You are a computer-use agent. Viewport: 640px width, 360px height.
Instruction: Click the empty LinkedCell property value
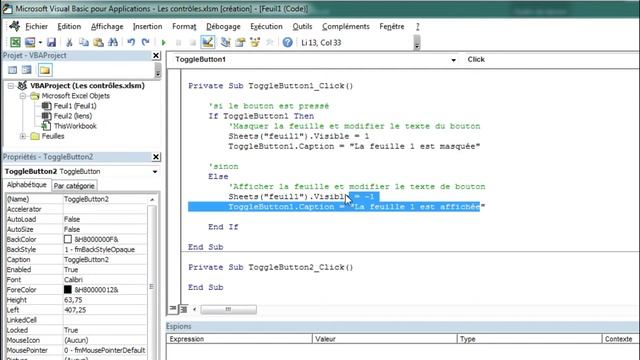[105, 320]
